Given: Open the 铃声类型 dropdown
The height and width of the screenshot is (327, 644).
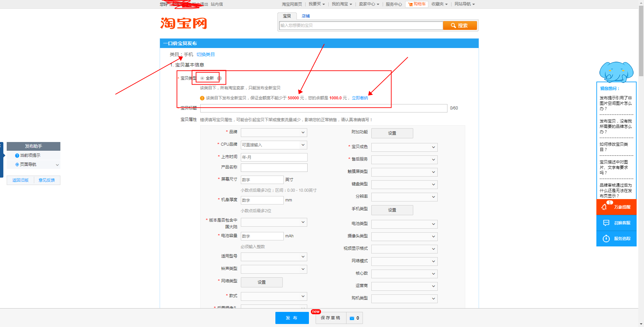Looking at the screenshot, I should pos(274,269).
